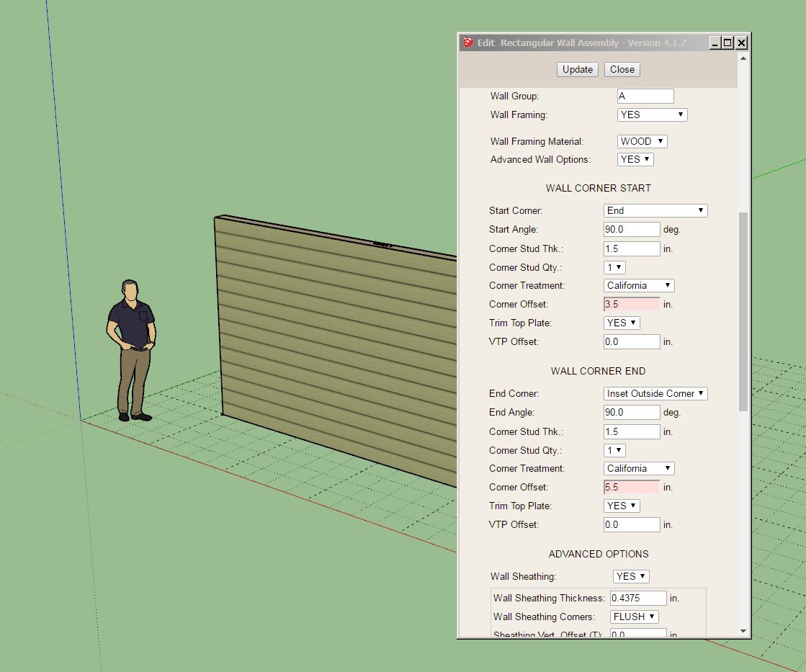Click the Update button
Viewport: 806px width, 672px height.
coord(578,69)
